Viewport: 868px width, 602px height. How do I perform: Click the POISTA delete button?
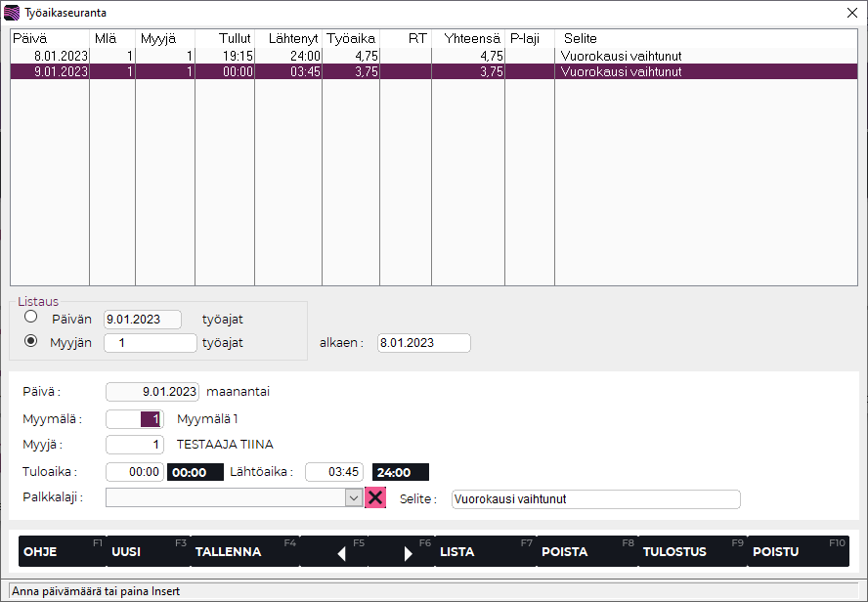click(x=565, y=551)
